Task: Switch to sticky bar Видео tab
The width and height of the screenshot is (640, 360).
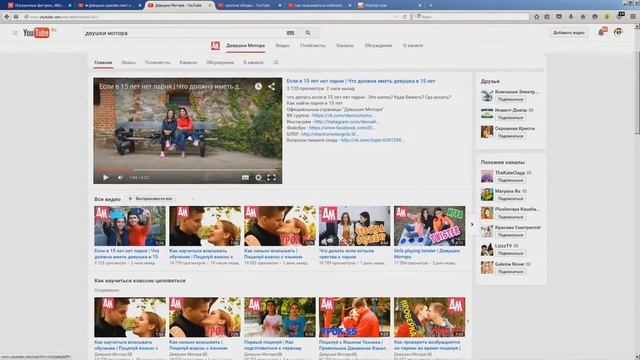Action: coord(282,46)
